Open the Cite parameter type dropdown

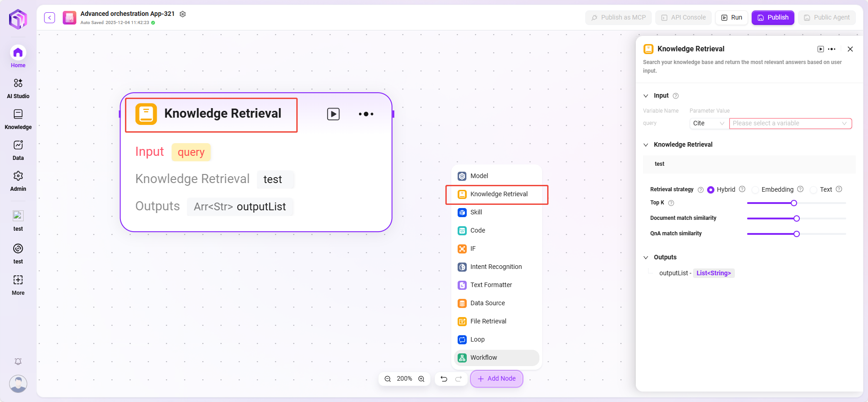[708, 124]
